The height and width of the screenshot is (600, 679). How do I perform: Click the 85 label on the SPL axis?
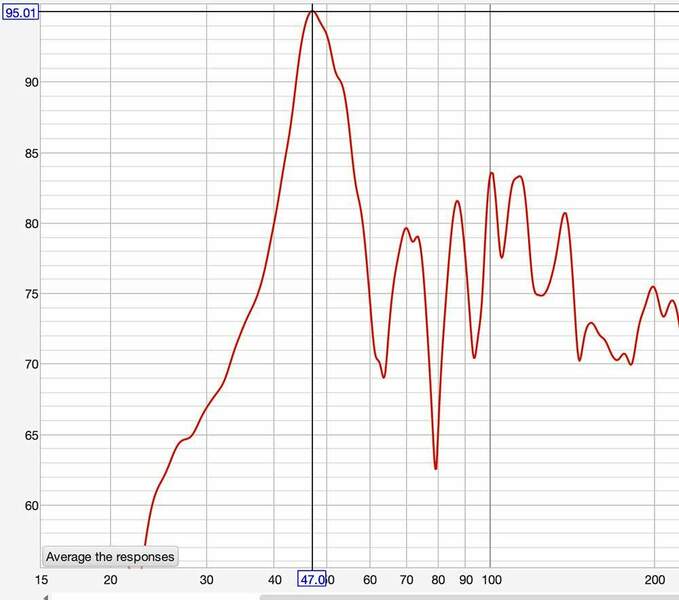[32, 153]
